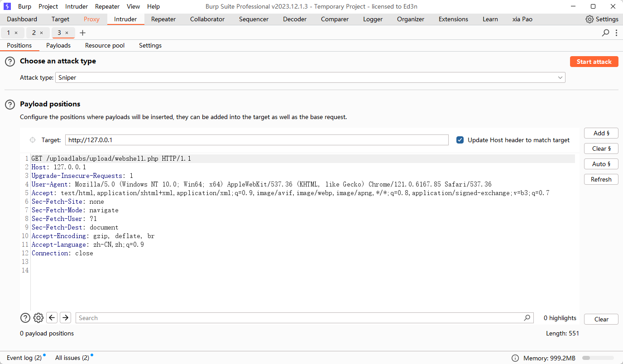Click the search magnifier in search box

click(x=527, y=318)
